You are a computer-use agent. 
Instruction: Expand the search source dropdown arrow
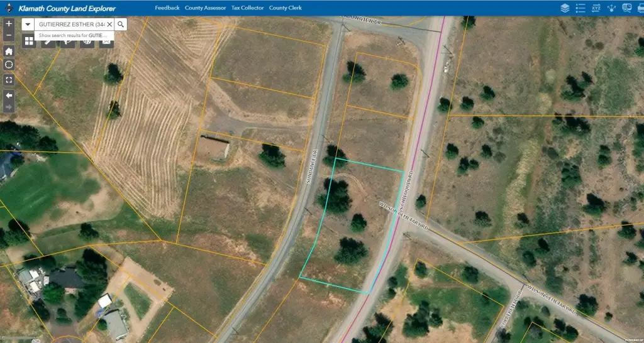coord(28,24)
